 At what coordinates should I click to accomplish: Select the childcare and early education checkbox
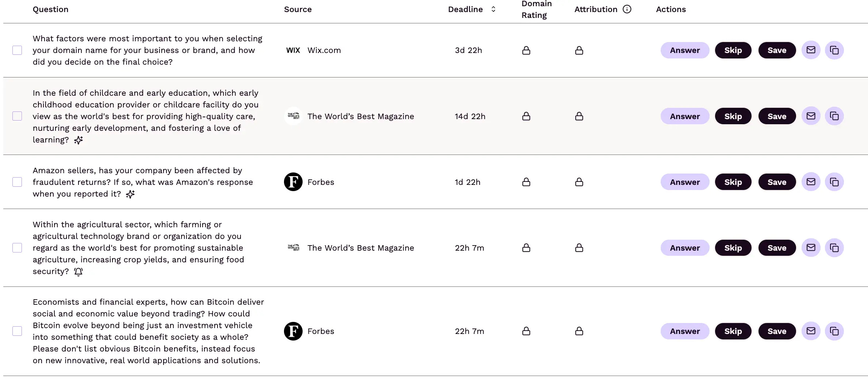(x=17, y=116)
